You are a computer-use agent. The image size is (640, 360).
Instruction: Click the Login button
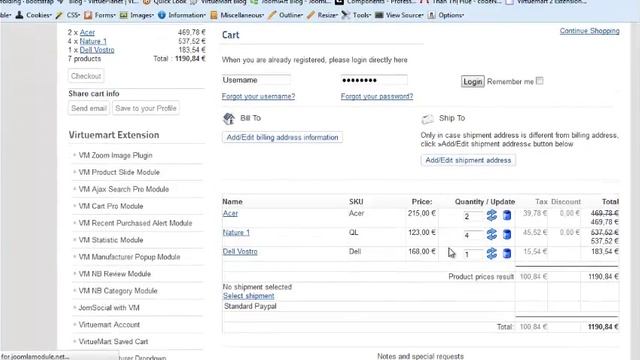point(473,82)
